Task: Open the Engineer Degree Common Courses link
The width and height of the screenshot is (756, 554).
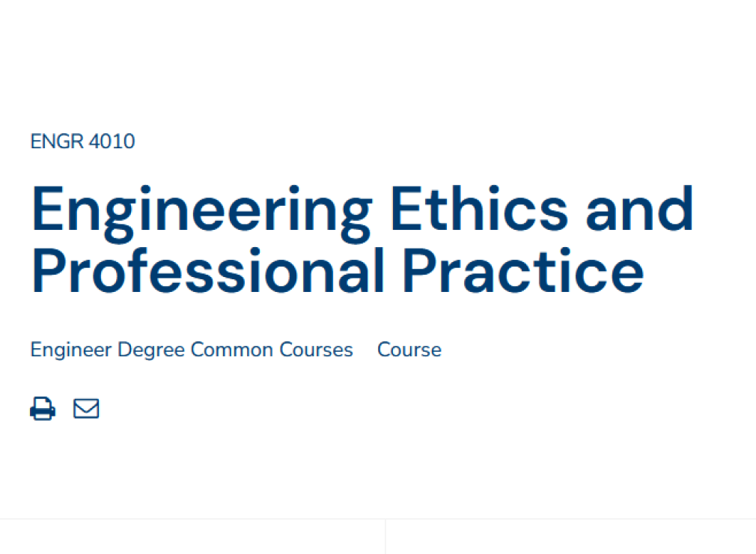Action: point(192,350)
